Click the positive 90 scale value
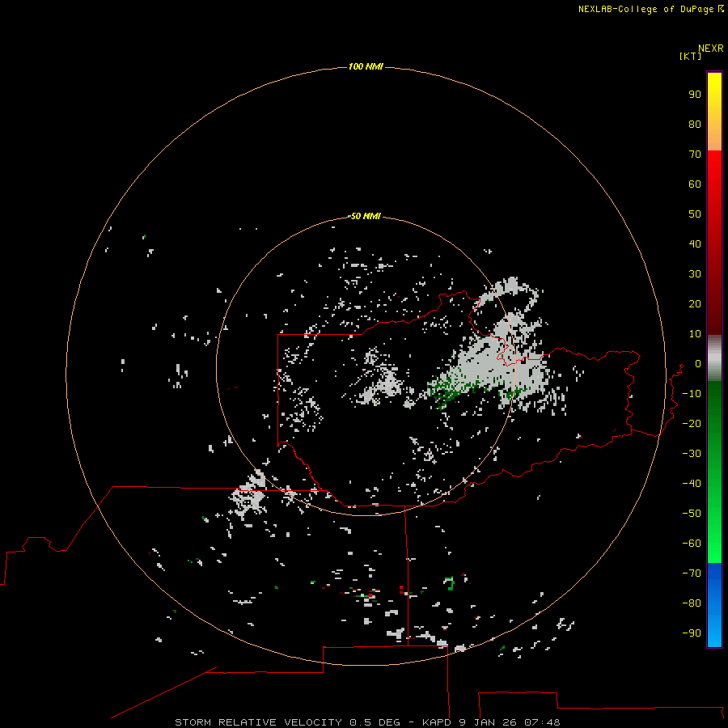 (x=695, y=95)
